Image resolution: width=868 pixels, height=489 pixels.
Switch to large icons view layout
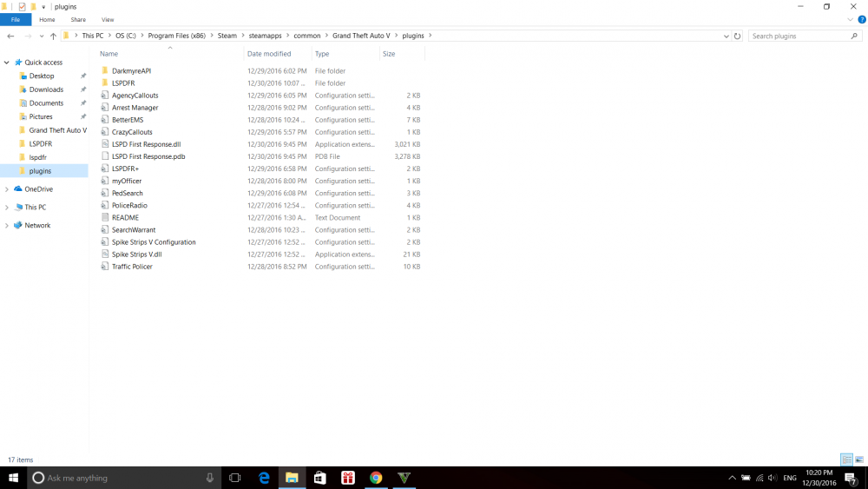click(x=859, y=459)
